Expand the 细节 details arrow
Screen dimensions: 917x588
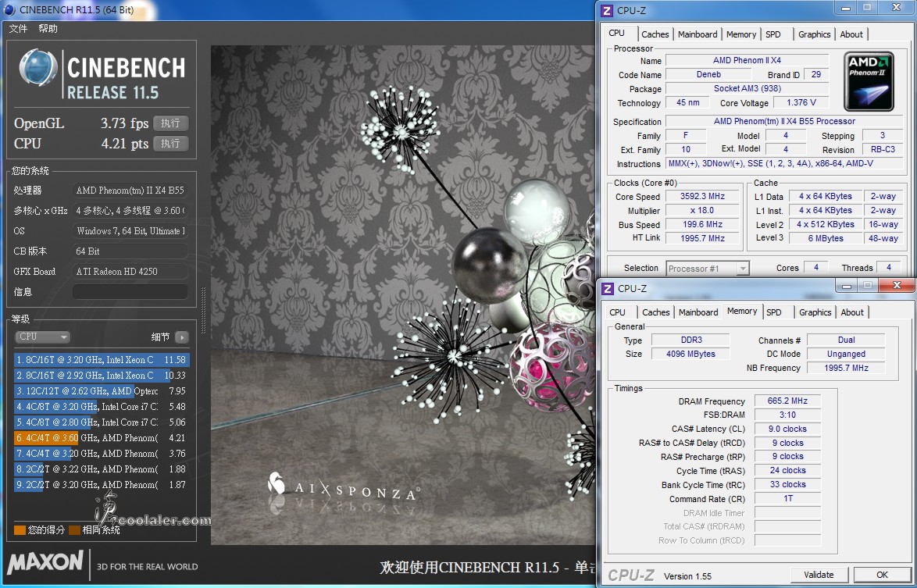click(x=182, y=337)
